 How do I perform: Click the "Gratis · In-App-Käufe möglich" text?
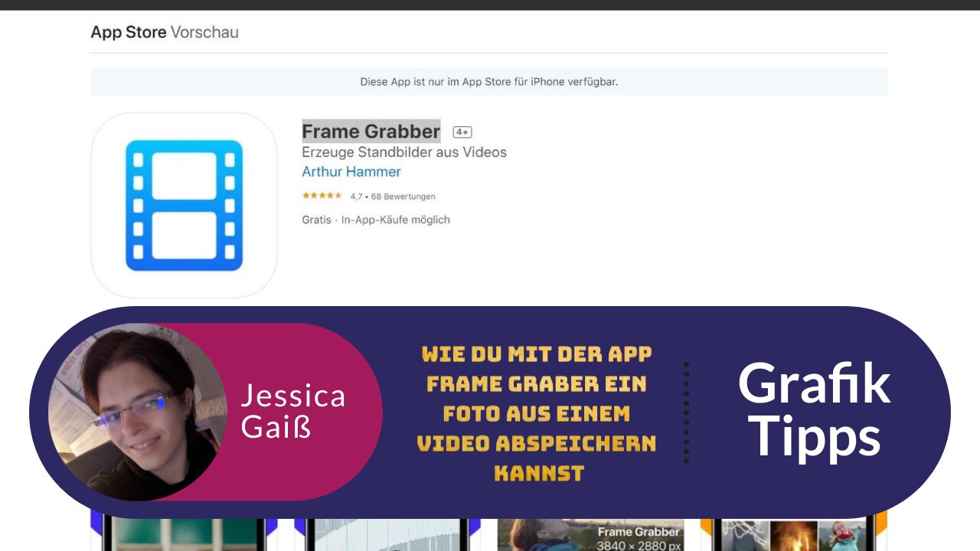[376, 220]
